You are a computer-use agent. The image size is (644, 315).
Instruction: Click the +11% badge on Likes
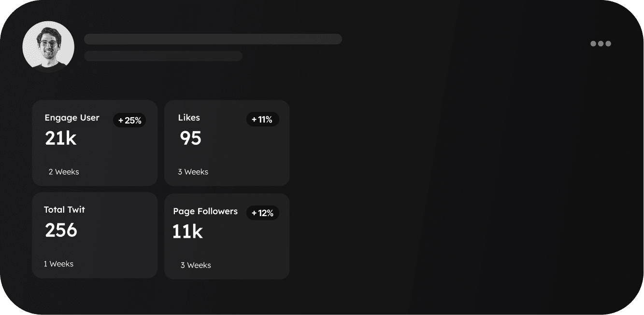263,119
